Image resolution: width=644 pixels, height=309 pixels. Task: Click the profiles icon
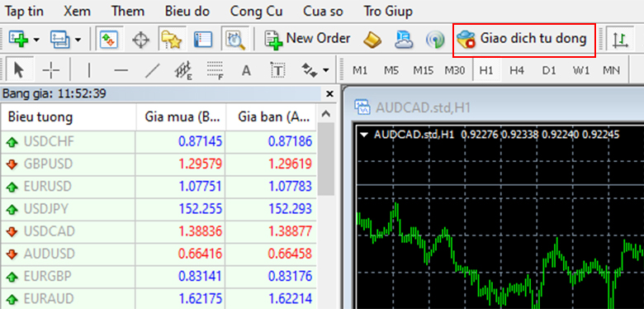(x=60, y=39)
